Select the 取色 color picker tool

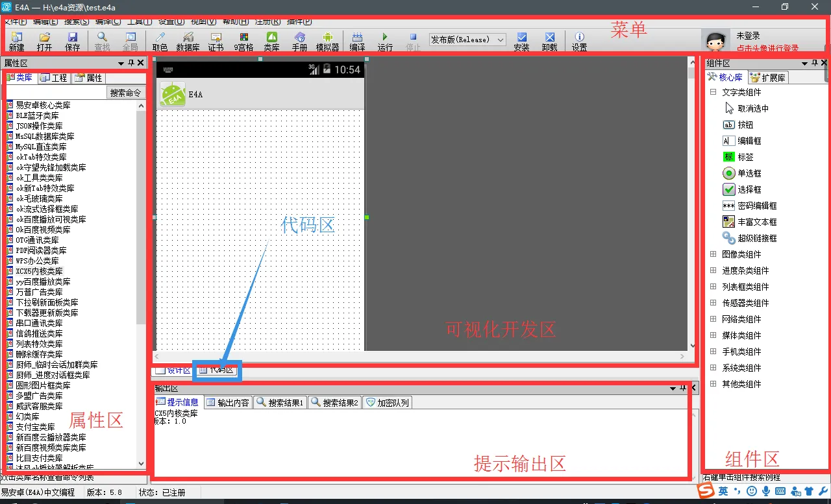160,42
